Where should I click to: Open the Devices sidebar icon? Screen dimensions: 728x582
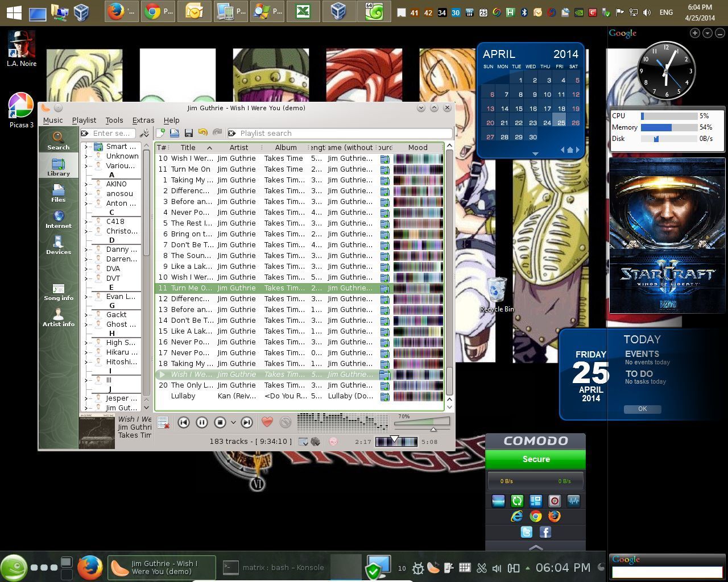click(x=59, y=245)
